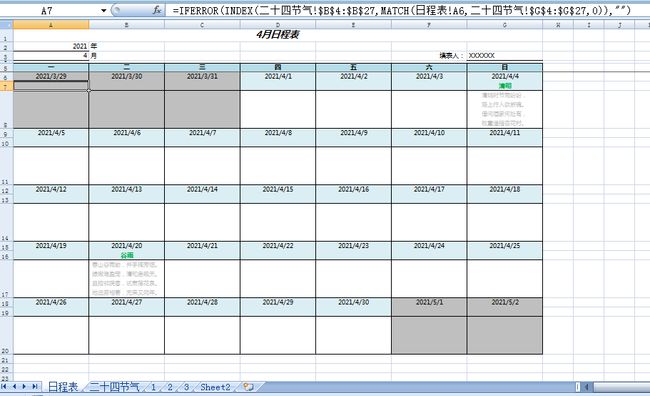Click the 六 weekday header cell
The width and height of the screenshot is (650, 396).
[x=429, y=67]
